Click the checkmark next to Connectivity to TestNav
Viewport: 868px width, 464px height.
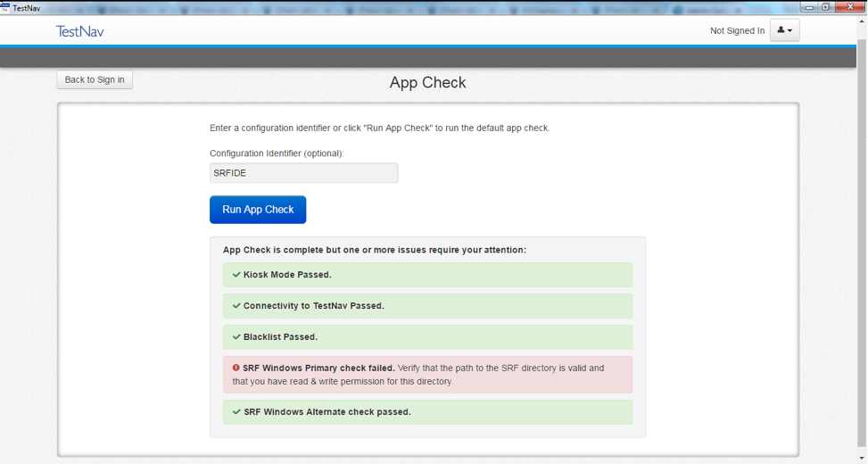(236, 306)
